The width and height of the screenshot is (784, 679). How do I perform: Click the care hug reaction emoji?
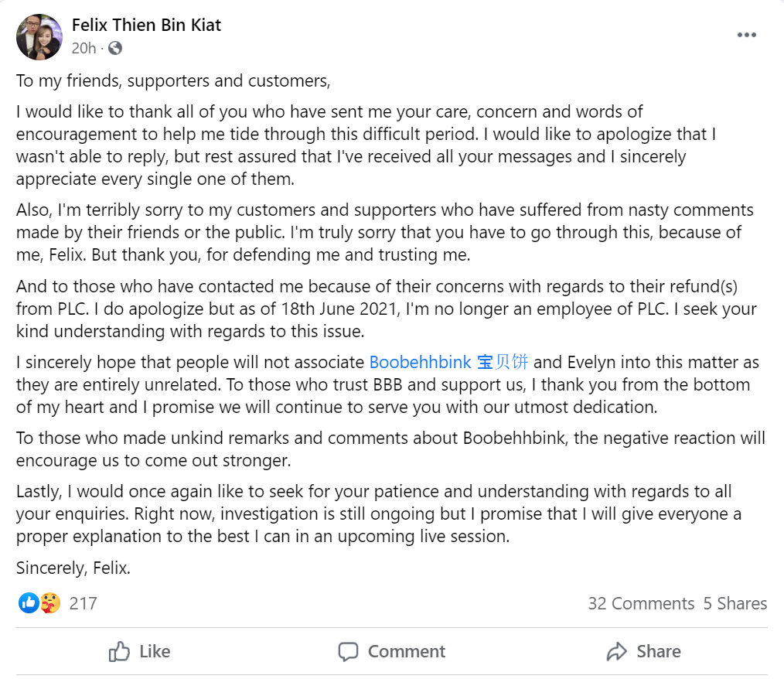pos(50,603)
